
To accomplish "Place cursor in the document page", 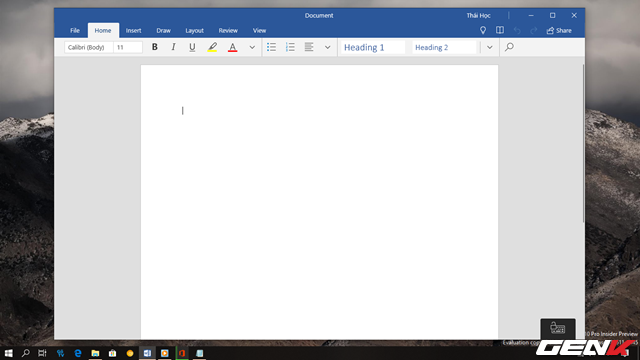I will point(319,202).
